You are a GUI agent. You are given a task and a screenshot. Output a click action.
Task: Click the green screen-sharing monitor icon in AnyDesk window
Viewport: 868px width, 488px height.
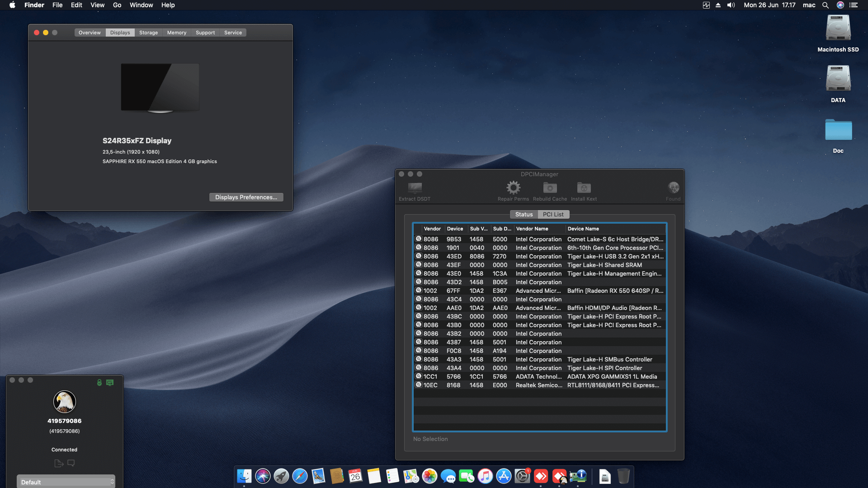pyautogui.click(x=110, y=383)
